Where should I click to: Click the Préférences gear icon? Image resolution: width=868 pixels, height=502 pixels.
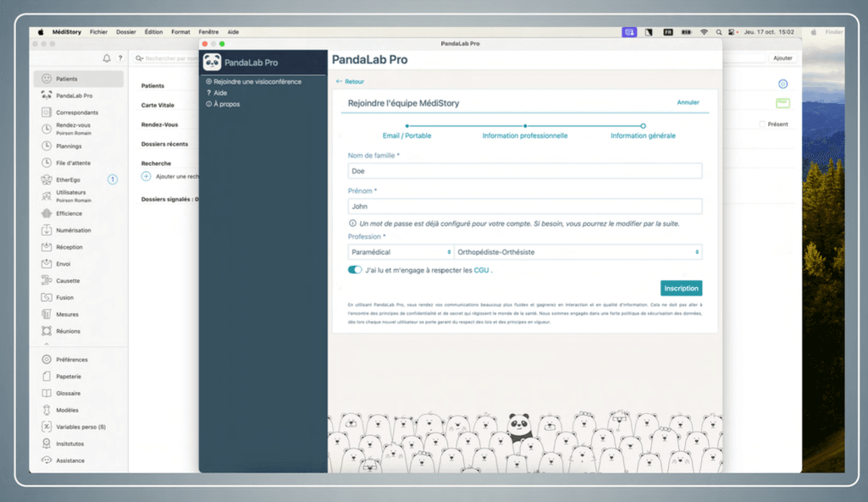47,360
